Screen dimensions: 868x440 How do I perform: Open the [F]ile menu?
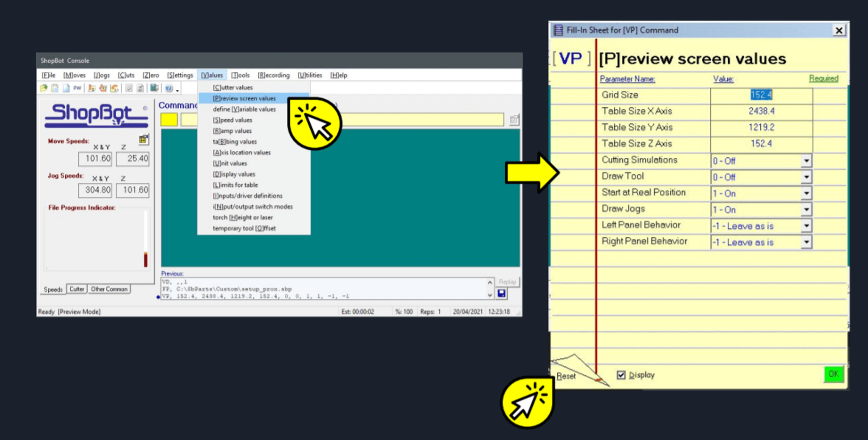(x=49, y=75)
